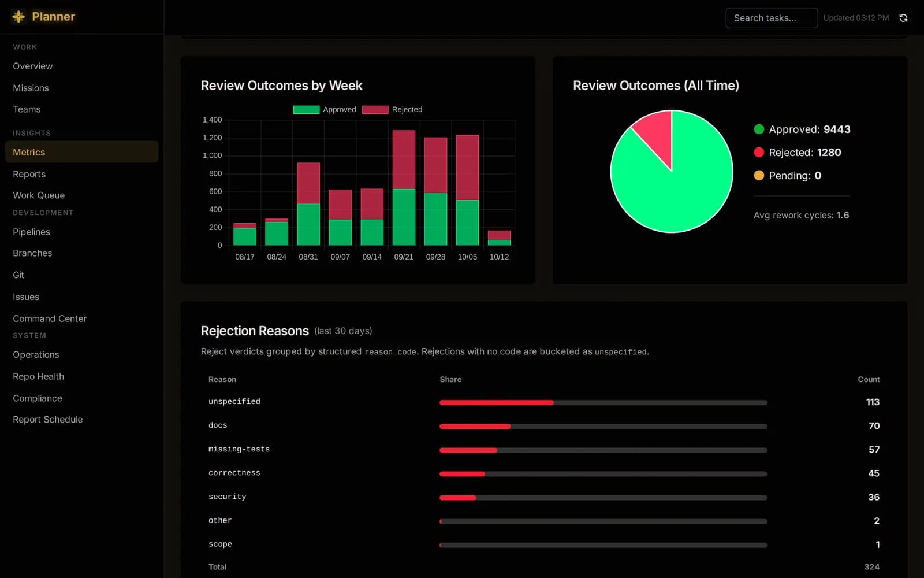The image size is (924, 578).
Task: Open Report Schedule
Action: 48,420
